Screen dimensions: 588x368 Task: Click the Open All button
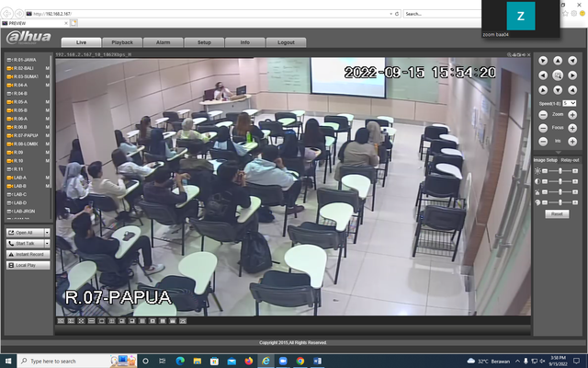25,233
